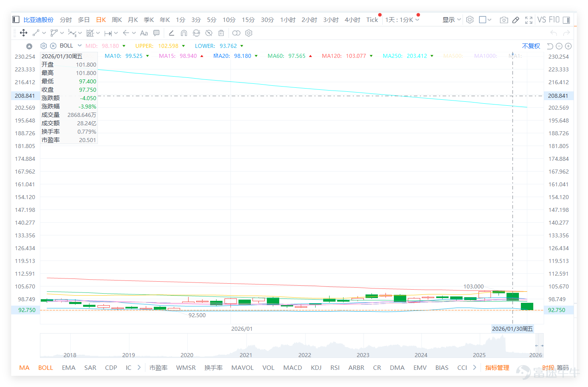Viewport: 588px width, 387px height.
Task: Open chart settings gear in top bar
Action: point(470,20)
